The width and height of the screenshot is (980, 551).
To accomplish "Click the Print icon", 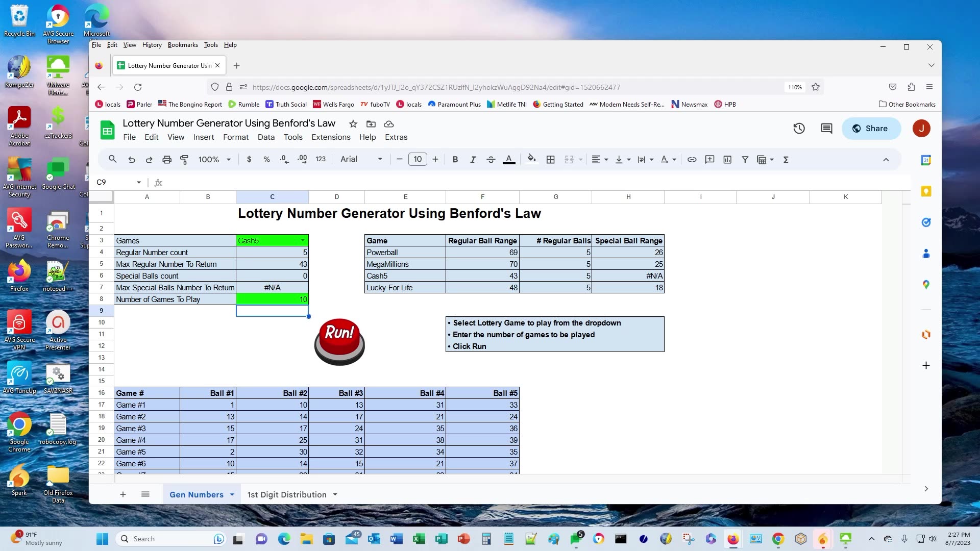I will pos(167,159).
